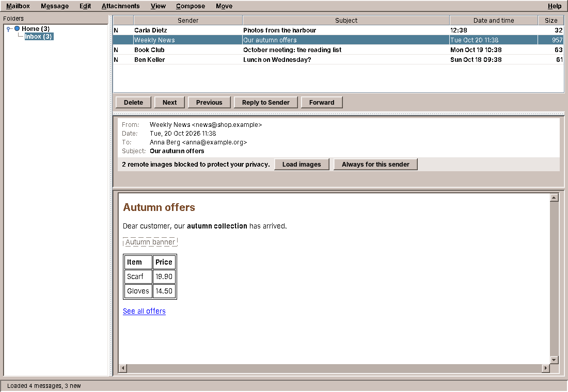This screenshot has height=392, width=568.
Task: Open the Help menu
Action: click(x=554, y=6)
